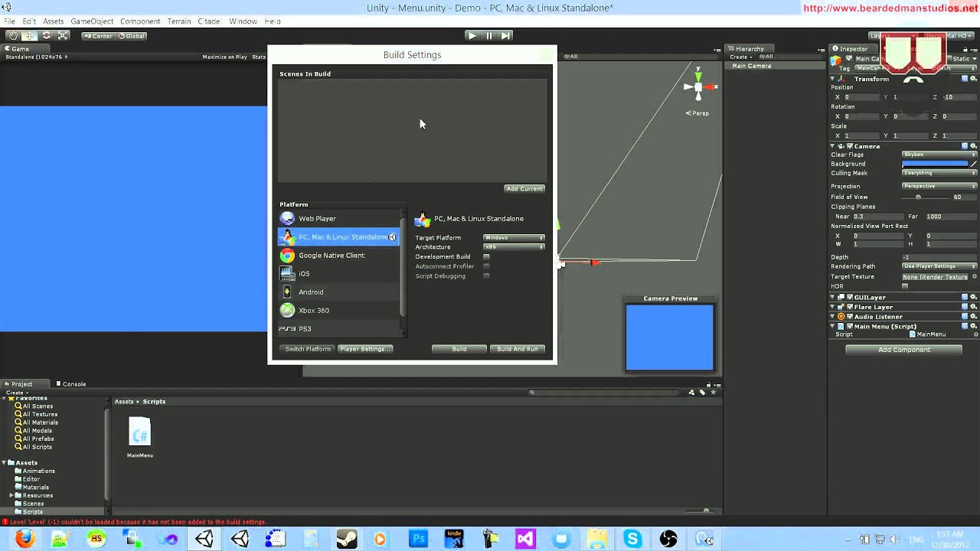Pick background color with the eyedropper

pos(974,164)
